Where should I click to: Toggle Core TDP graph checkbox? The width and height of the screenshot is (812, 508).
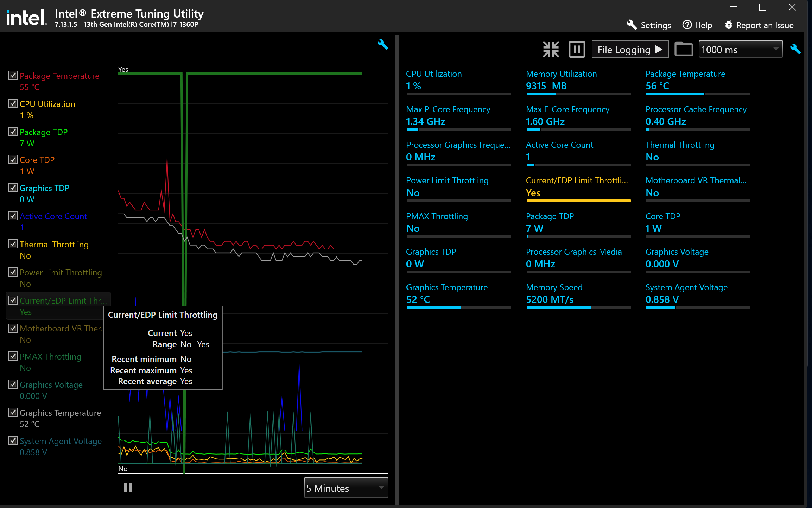pyautogui.click(x=13, y=159)
